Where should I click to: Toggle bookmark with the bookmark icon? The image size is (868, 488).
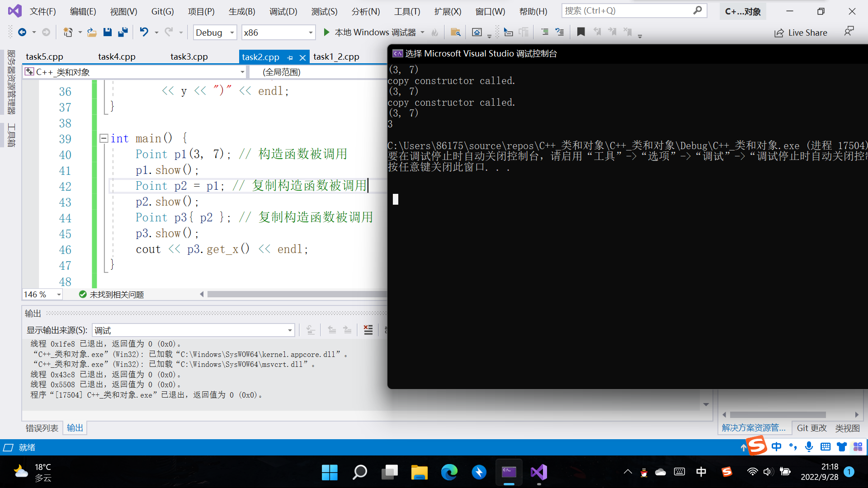581,32
